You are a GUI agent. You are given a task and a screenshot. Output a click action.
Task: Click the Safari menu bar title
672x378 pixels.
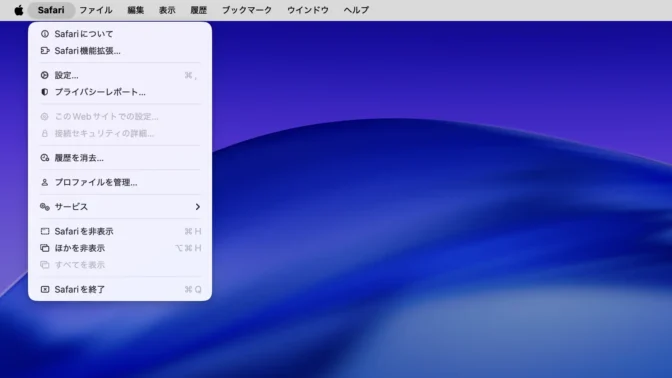click(51, 10)
